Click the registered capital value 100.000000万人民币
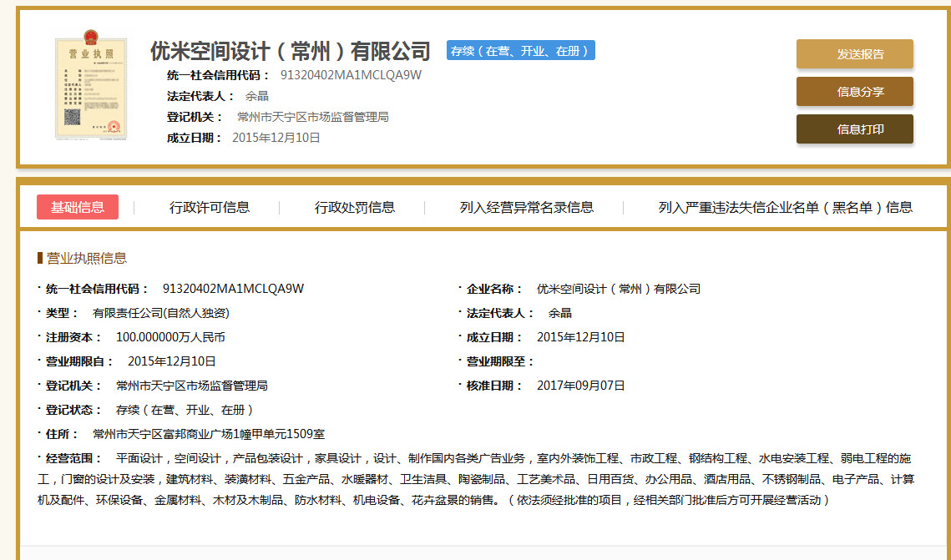The width and height of the screenshot is (951, 560). [170, 337]
